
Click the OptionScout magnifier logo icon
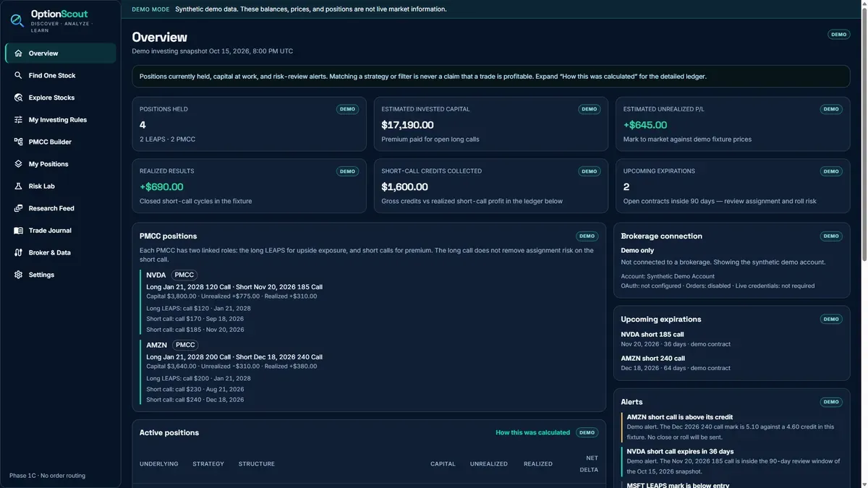click(x=17, y=21)
